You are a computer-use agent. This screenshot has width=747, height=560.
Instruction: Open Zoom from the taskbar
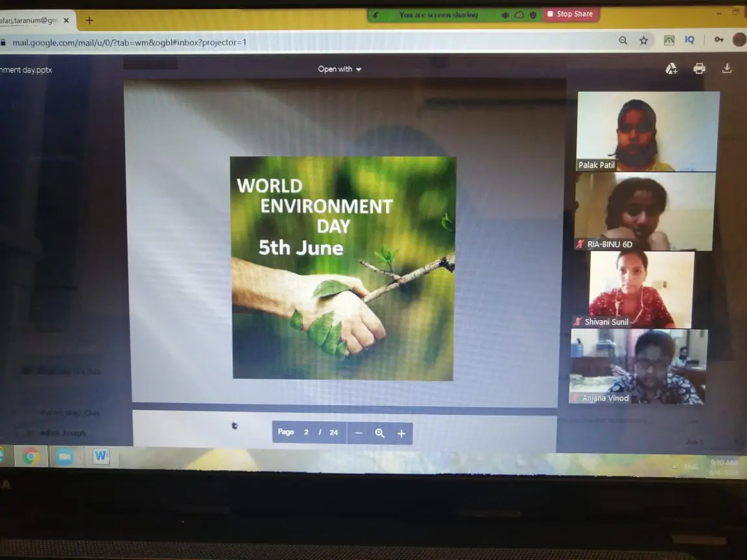pos(64,457)
